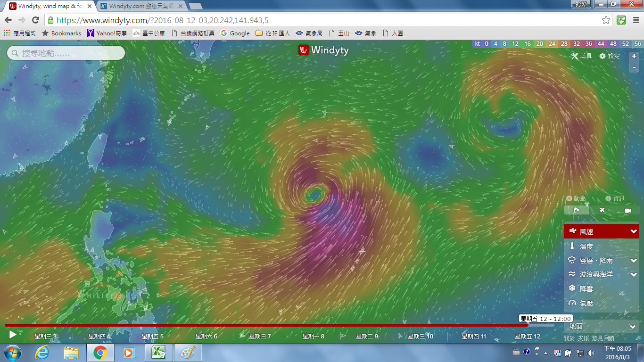644x362 pixels.
Task: Toggle the 資訊 info option
Action: click(x=615, y=198)
